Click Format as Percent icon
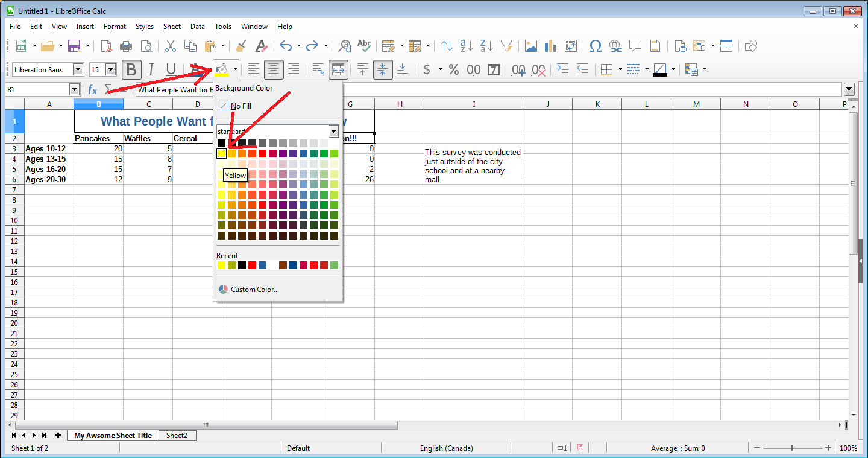Screen dimensions: 868x458 (454, 70)
